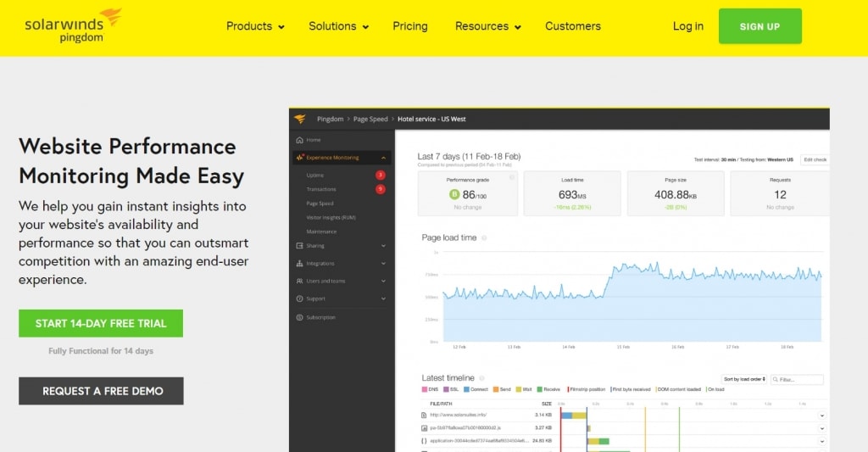The image size is (868, 452).
Task: Open the Sort by load order dropdown
Action: (x=744, y=379)
